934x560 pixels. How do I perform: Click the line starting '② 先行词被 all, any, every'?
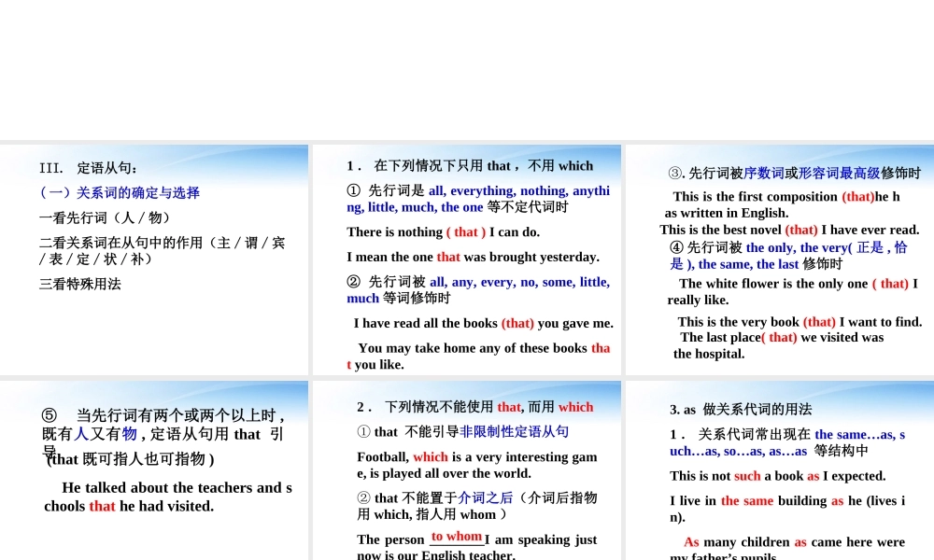[x=478, y=290]
